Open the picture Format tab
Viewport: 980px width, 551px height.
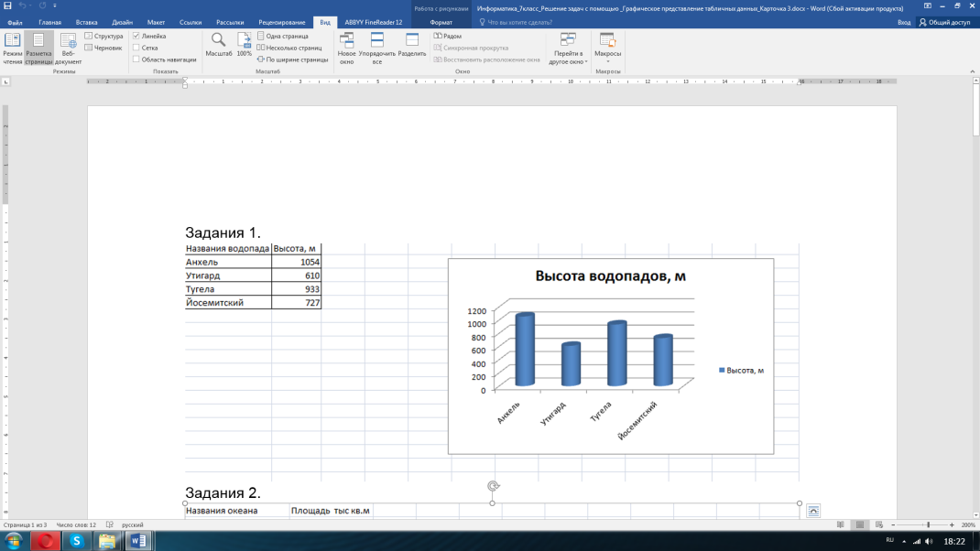click(441, 23)
